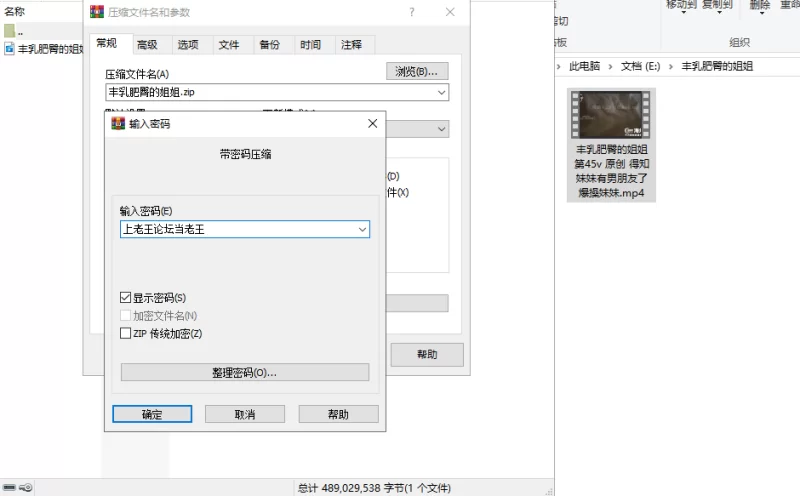This screenshot has height=496, width=800.
Task: Click the 加密文件名 checkbox
Action: click(125, 315)
